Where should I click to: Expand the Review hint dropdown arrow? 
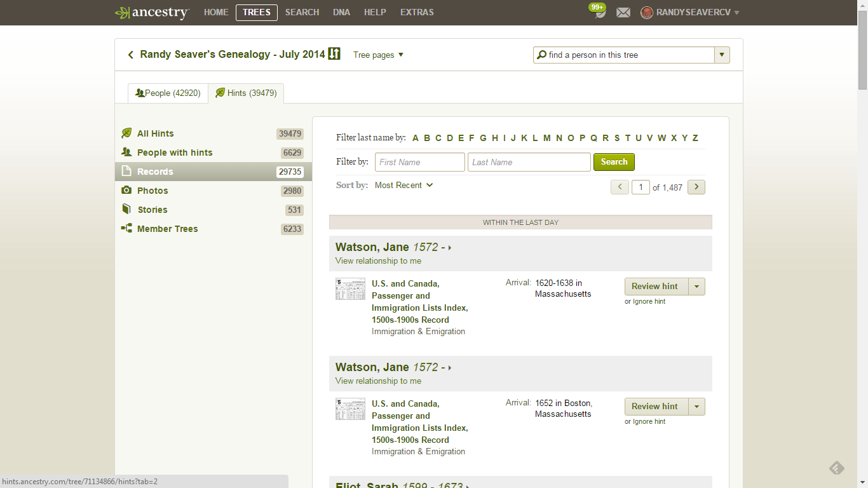point(698,286)
